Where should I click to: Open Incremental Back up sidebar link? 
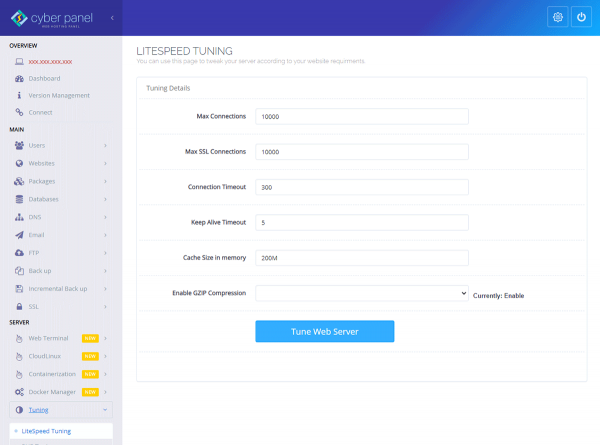pyautogui.click(x=58, y=289)
